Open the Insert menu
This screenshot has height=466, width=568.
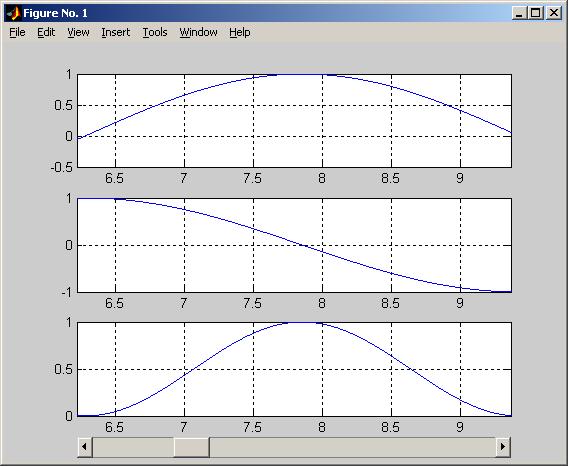116,32
